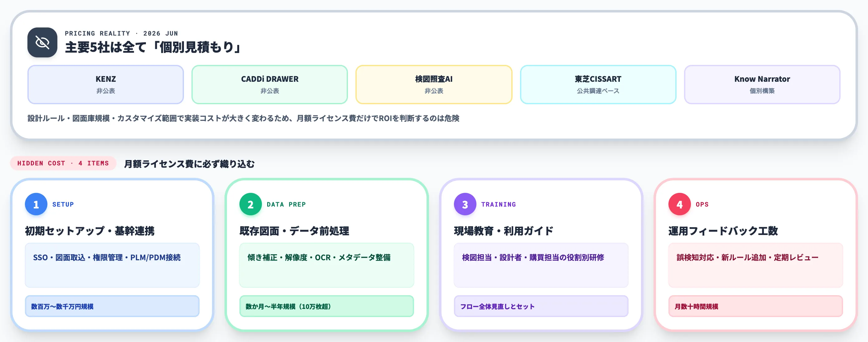Click the purple number 3 TRAINING badge
The height and width of the screenshot is (342, 868).
pos(465,204)
